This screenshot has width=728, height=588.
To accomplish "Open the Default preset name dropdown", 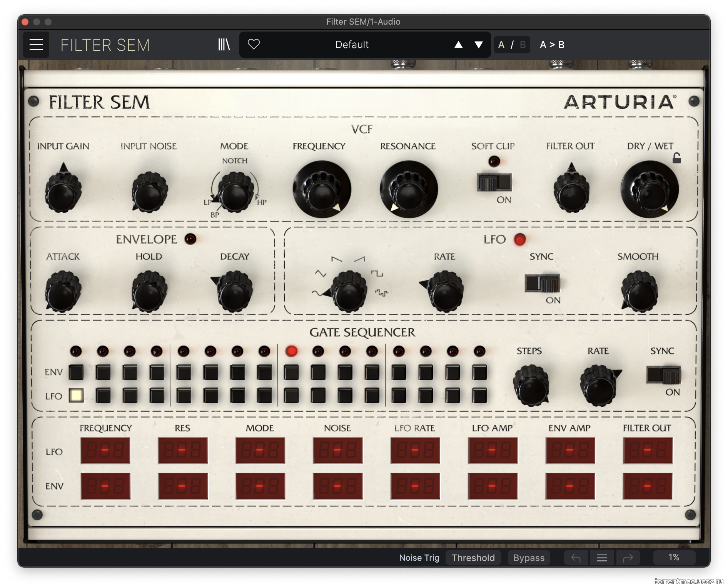I will 352,45.
